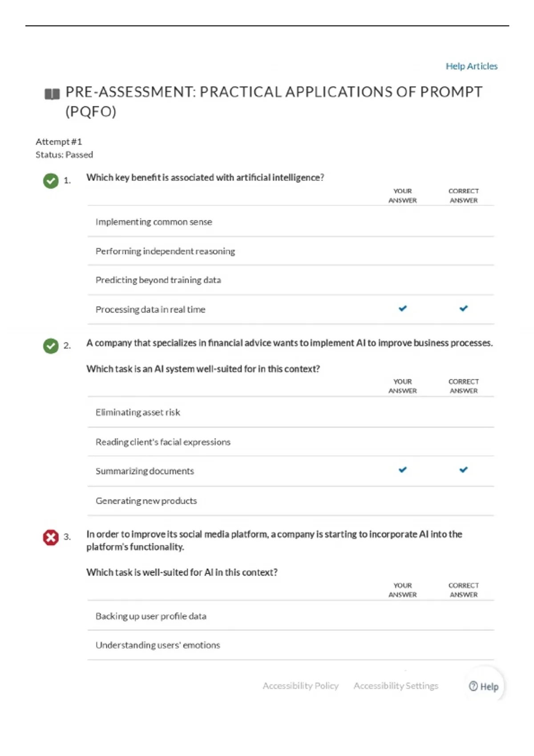Screen dimensions: 534x756
Task: Click your-answer checkmark for Summarizing documents
Action: pyautogui.click(x=403, y=470)
